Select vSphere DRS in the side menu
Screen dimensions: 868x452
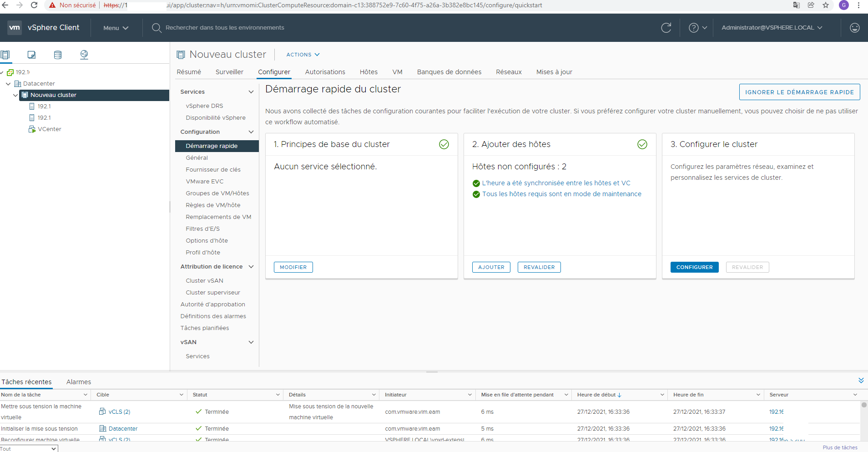[x=204, y=106]
